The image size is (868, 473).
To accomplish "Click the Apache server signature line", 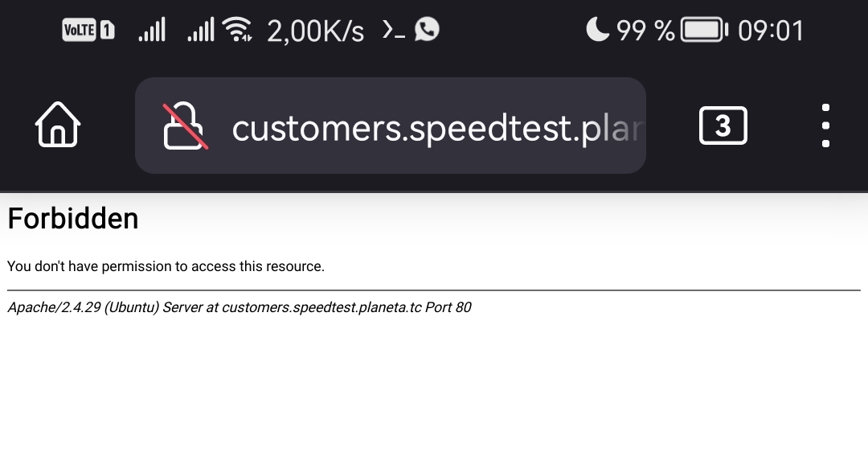I will pyautogui.click(x=240, y=307).
